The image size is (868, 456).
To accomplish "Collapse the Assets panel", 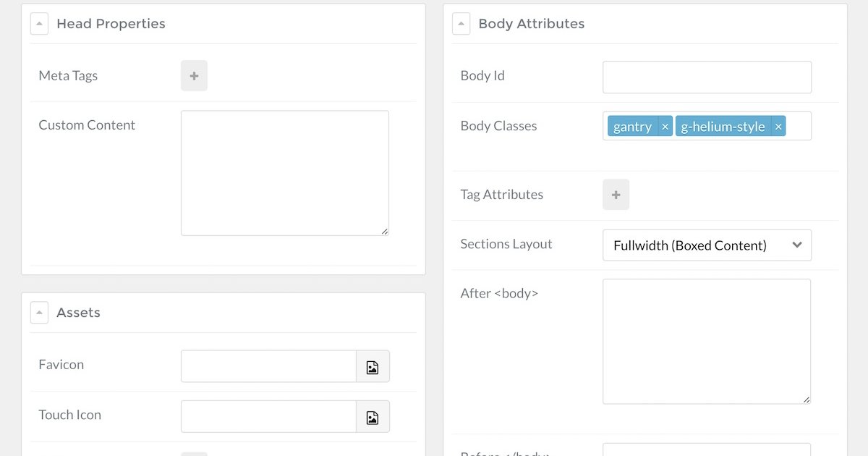I will click(x=39, y=313).
